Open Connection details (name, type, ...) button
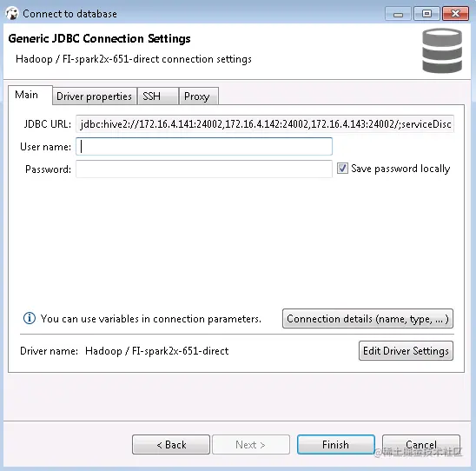Viewport: 476px width, 471px height. click(367, 319)
